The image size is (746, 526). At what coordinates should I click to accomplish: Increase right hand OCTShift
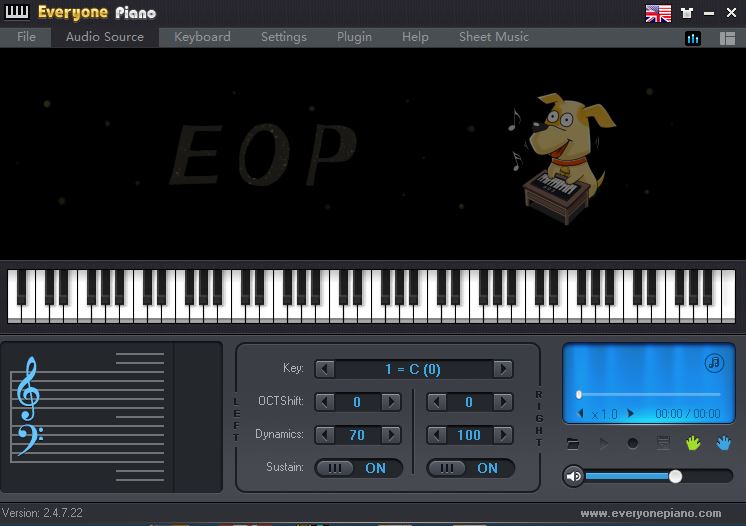tap(503, 402)
